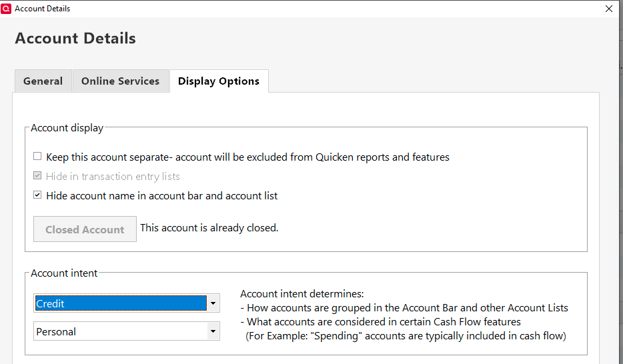Click the Personal combo box field
Image resolution: width=623 pixels, height=364 pixels.
tap(120, 332)
